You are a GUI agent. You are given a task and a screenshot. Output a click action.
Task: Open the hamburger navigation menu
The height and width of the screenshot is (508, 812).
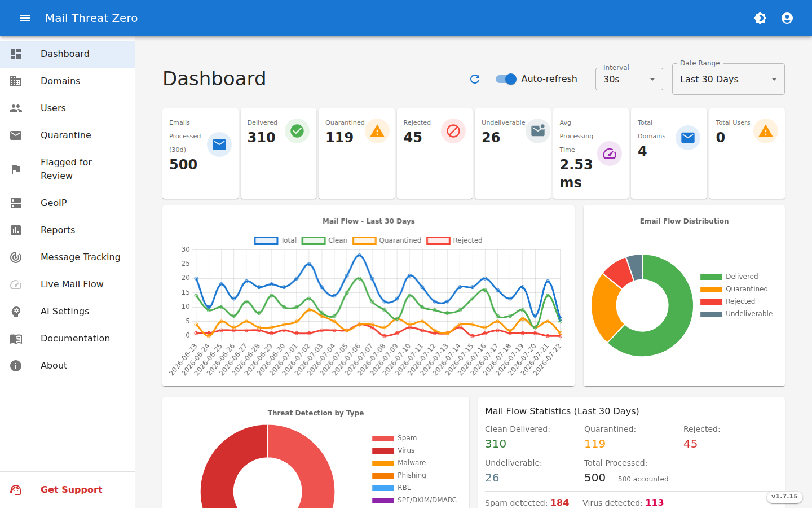coord(25,18)
